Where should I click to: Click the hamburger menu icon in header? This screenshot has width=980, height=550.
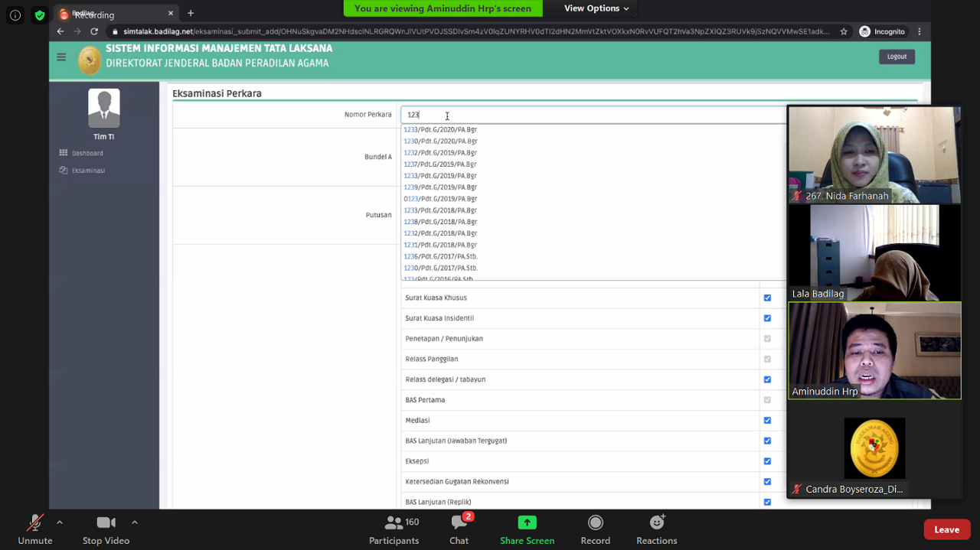coord(61,57)
